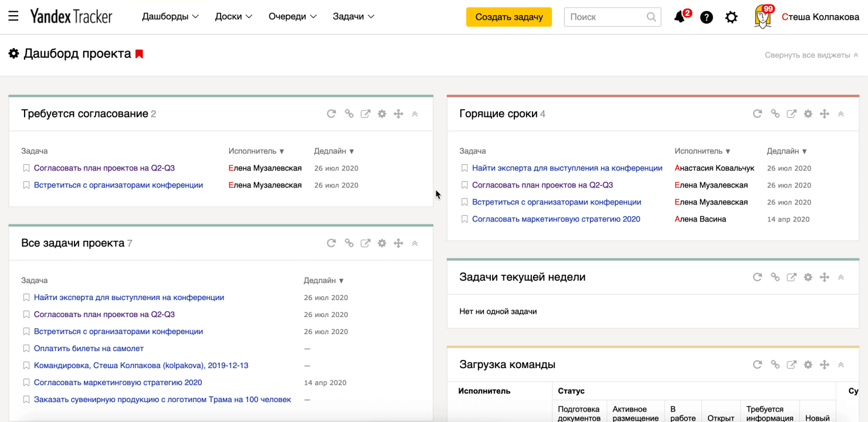This screenshot has height=422, width=868.
Task: Open task Согласовать маркетинговую стратегию 2020 in Все задачи
Action: [118, 383]
